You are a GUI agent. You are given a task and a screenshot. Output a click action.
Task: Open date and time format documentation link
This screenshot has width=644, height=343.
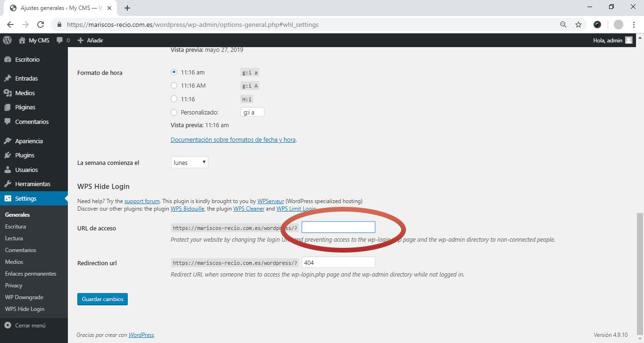point(233,139)
